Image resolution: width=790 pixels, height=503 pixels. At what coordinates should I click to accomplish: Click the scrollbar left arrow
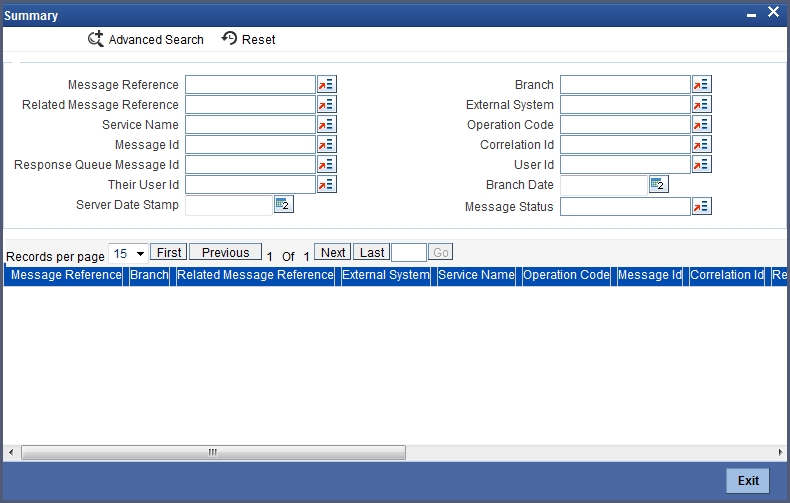pyautogui.click(x=11, y=452)
